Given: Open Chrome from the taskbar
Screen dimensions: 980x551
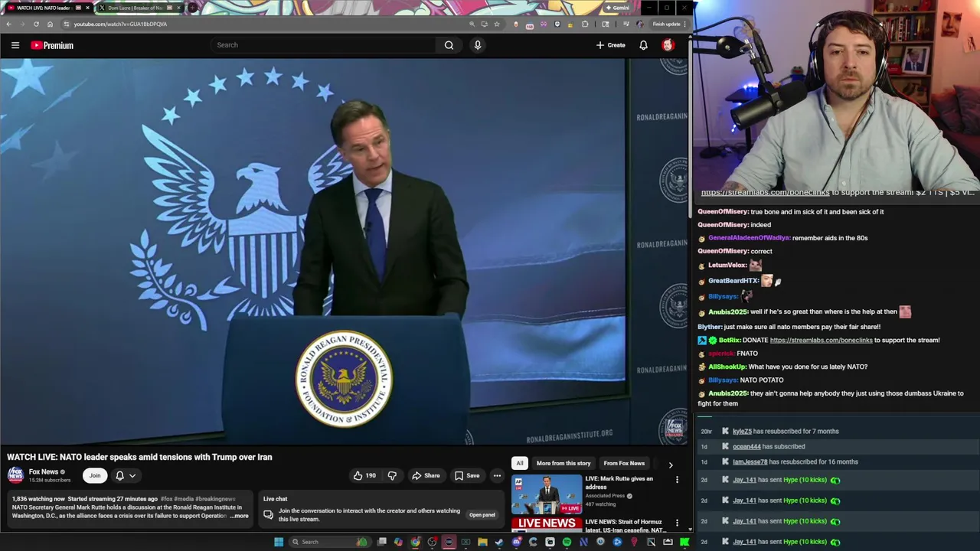Looking at the screenshot, I should click(x=415, y=542).
